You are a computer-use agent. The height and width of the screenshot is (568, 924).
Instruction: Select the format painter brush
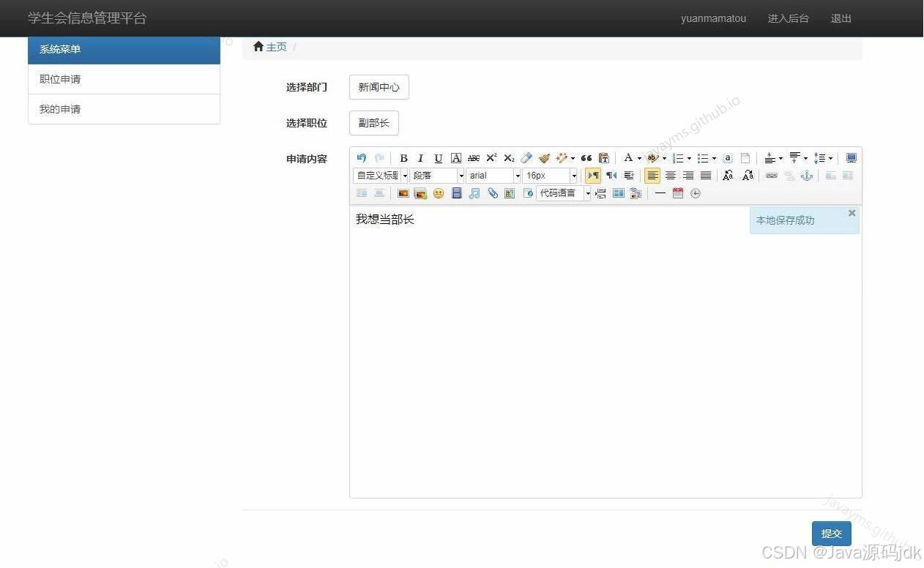pos(544,158)
